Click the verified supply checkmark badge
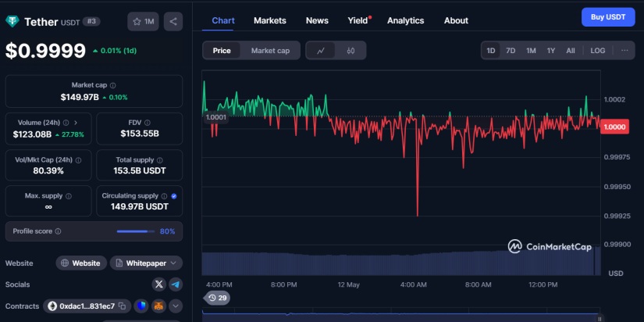The height and width of the screenshot is (322, 644). (174, 196)
